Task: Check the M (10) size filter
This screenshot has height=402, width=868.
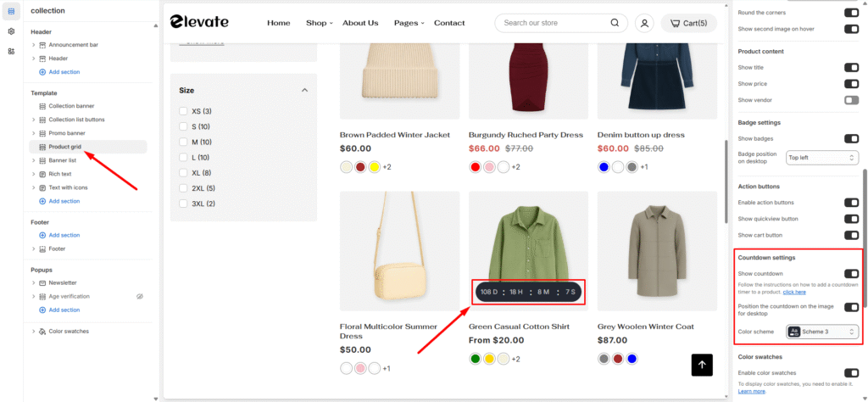Action: [x=183, y=142]
